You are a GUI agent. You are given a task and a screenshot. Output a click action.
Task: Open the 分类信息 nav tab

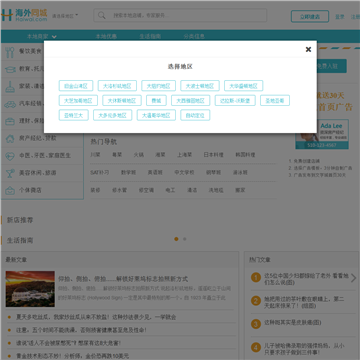(194, 36)
